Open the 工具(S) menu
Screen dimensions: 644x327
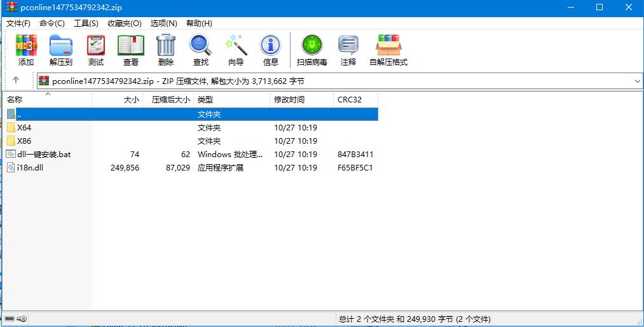click(x=86, y=24)
